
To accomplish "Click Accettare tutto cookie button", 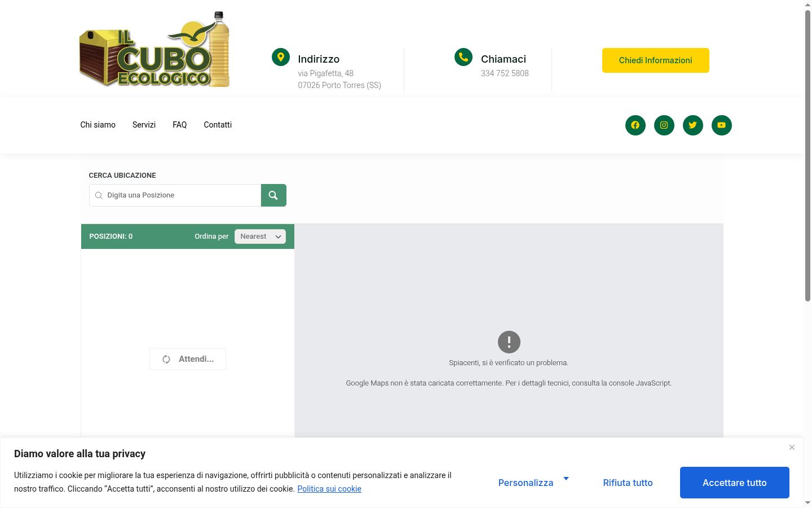I will pos(734,483).
